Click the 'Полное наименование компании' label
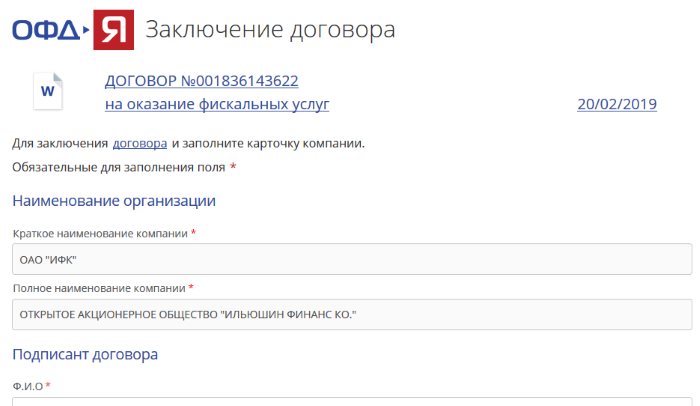Viewport: 700px width, 406px height. [x=99, y=288]
